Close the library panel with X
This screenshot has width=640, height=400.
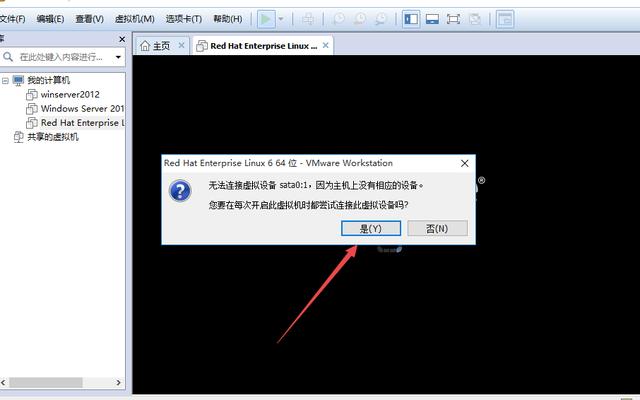pyautogui.click(x=122, y=39)
